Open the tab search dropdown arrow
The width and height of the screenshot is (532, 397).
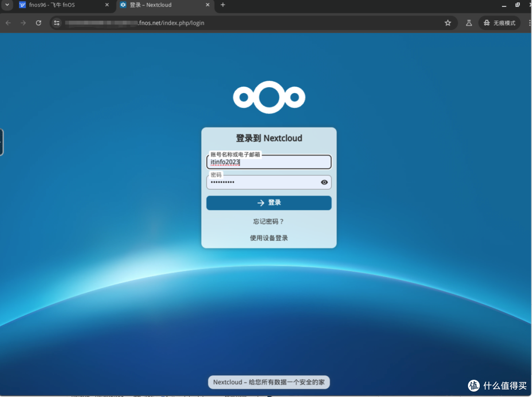7,5
